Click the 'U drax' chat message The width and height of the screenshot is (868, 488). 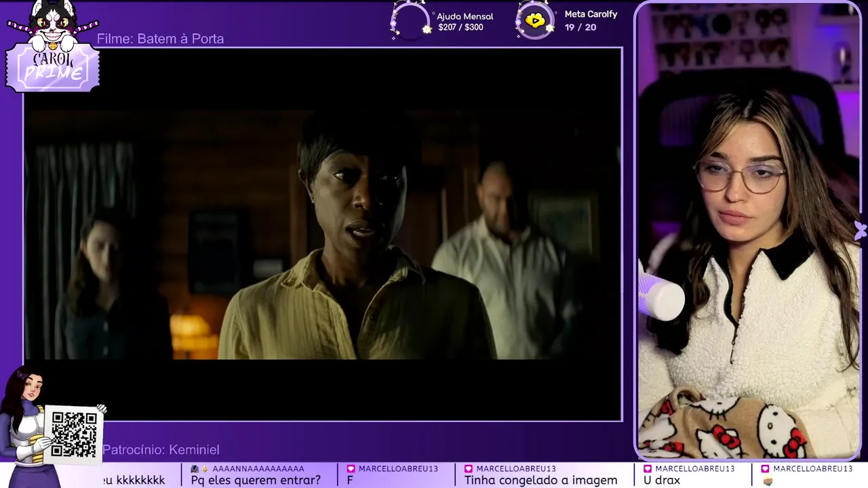point(662,481)
